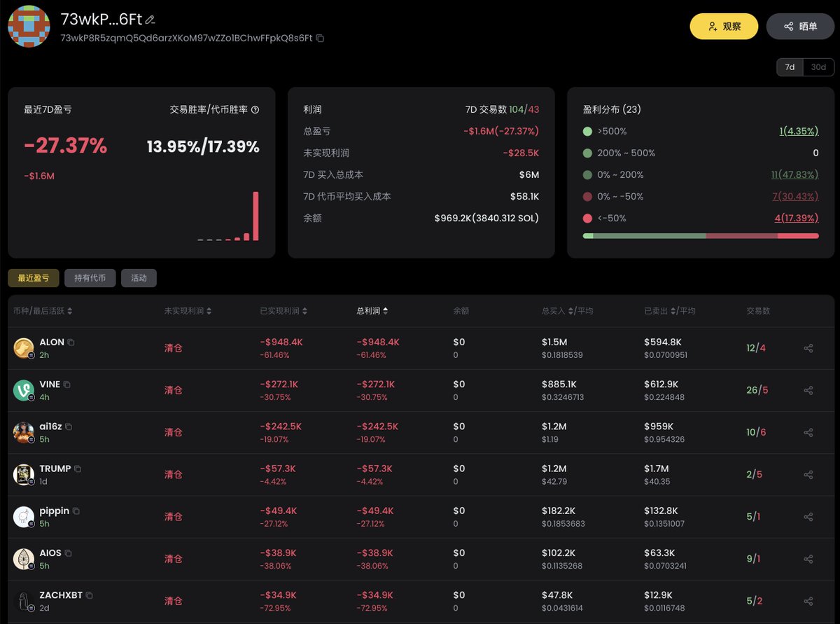This screenshot has width=840, height=624.
Task: Click VINE total bought $885.1K
Action: tap(559, 384)
